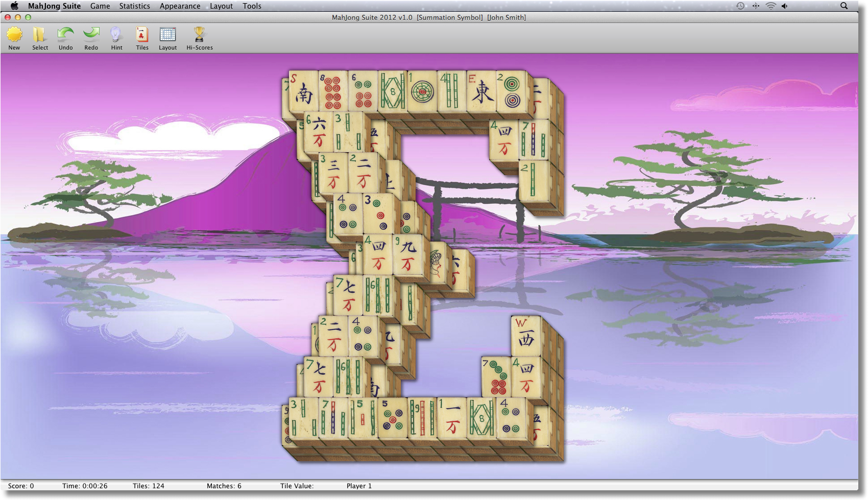Select the South wind tile
Image resolution: width=868 pixels, height=500 pixels.
coord(304,91)
